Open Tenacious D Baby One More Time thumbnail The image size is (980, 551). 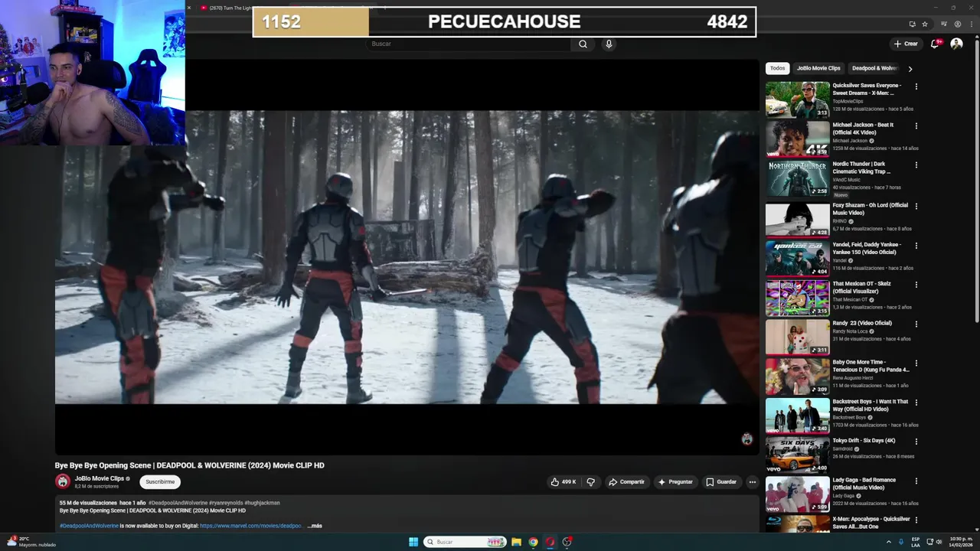[x=798, y=376]
